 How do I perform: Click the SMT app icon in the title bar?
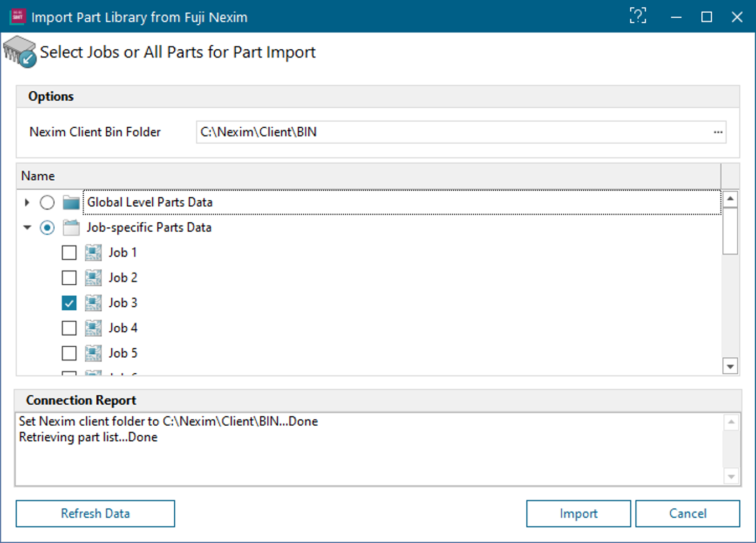pyautogui.click(x=18, y=17)
